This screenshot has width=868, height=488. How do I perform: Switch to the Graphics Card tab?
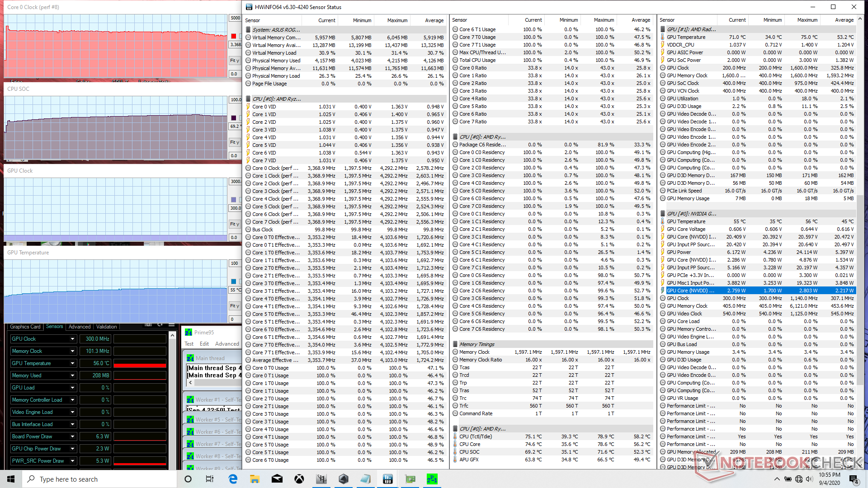tap(25, 327)
